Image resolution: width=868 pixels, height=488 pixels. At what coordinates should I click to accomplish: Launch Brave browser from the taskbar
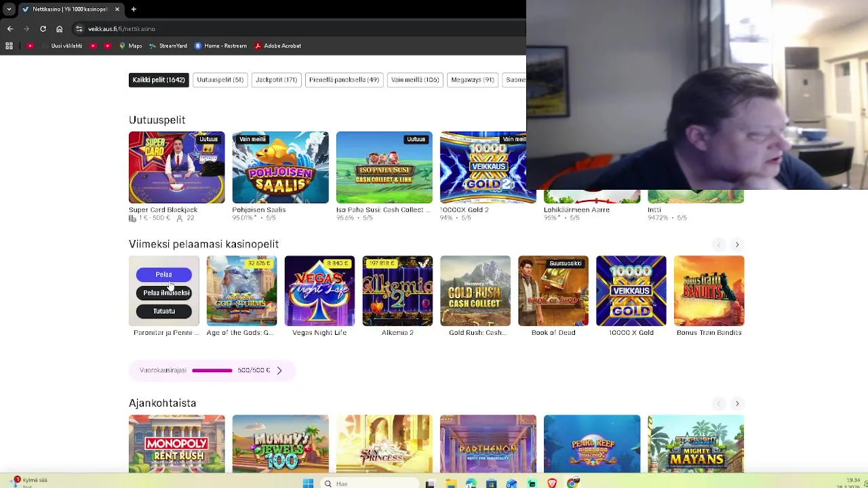coord(552,483)
